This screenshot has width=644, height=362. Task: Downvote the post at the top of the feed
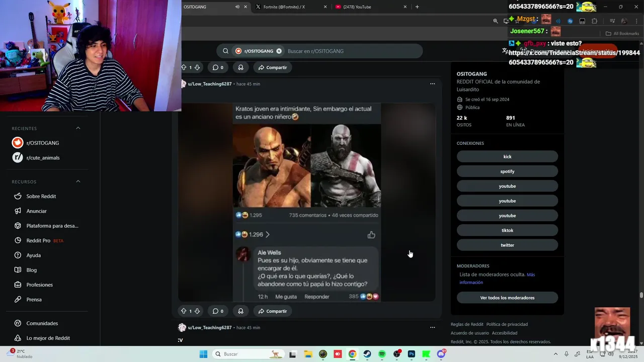(x=197, y=67)
